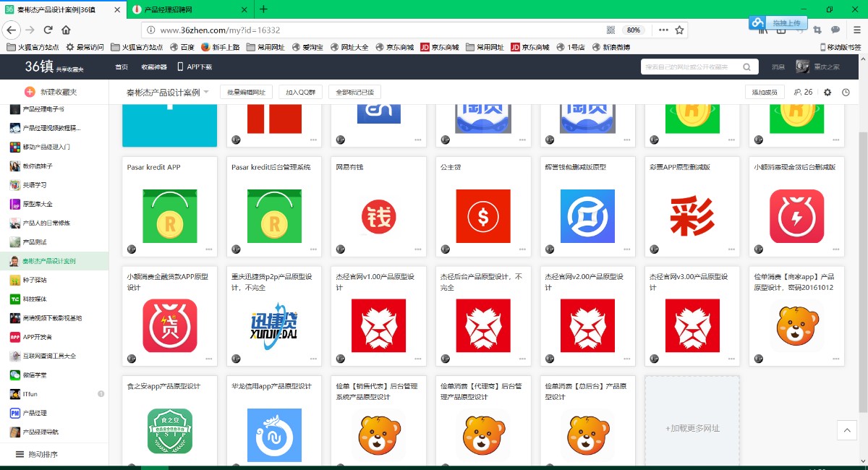This screenshot has width=868, height=470.
Task: Open the more options dots on 公主贷 card
Action: pos(522,249)
